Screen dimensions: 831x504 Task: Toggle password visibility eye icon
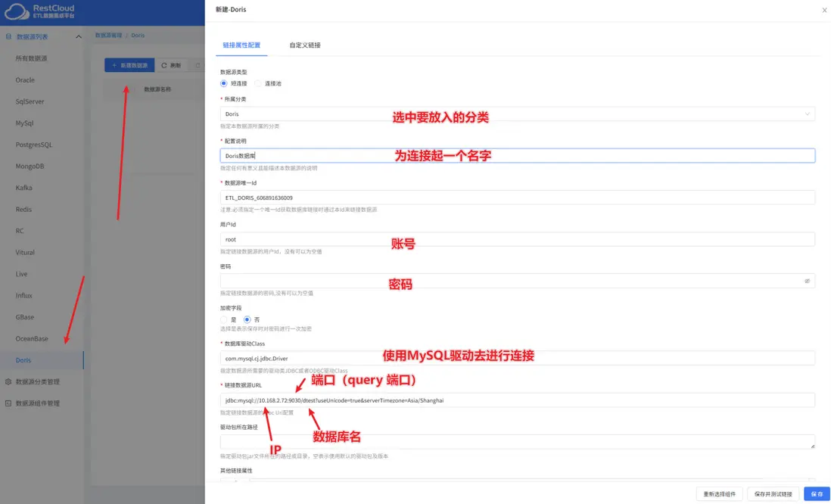807,281
